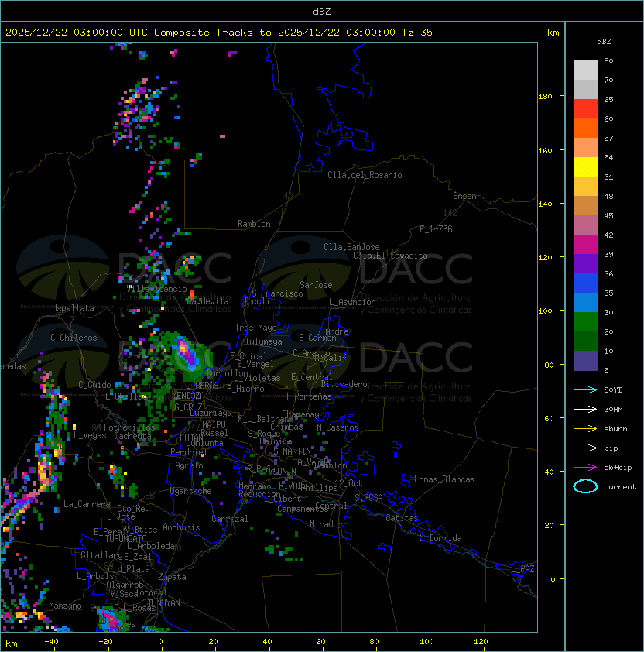Click the Encon place label
The width and height of the screenshot is (644, 652).
pyautogui.click(x=464, y=196)
